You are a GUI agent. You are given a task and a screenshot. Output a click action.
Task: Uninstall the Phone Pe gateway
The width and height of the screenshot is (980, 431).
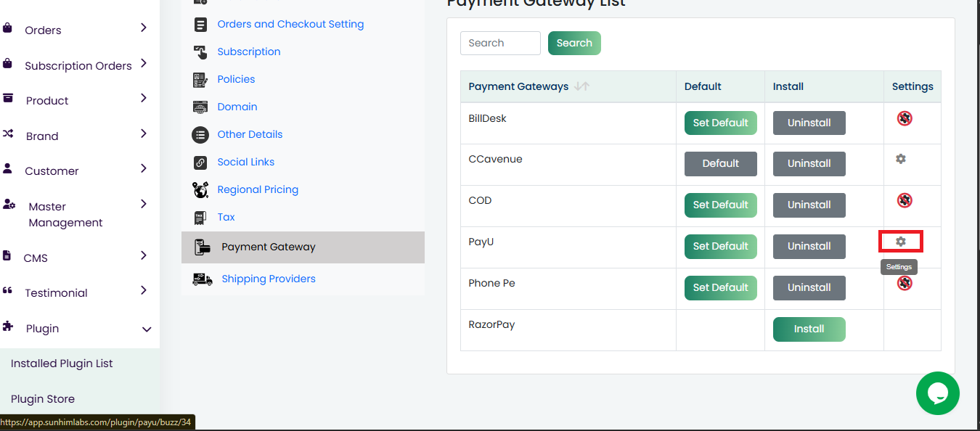(x=809, y=288)
